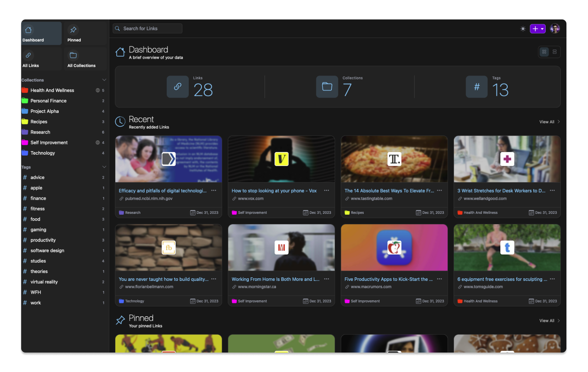Open the Pinned links section in sidebar
Screen dimensions: 588x372
(x=73, y=30)
